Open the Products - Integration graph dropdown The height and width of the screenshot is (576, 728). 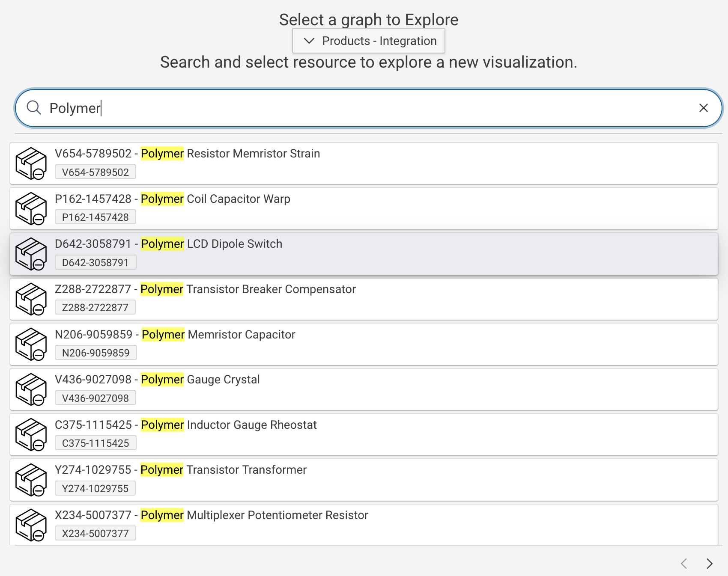click(x=369, y=41)
